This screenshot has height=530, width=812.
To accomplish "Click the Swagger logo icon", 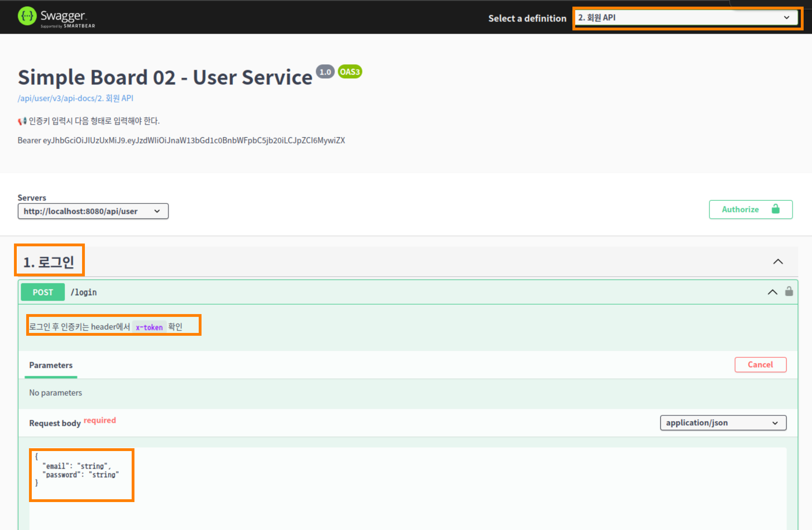I will tap(27, 16).
